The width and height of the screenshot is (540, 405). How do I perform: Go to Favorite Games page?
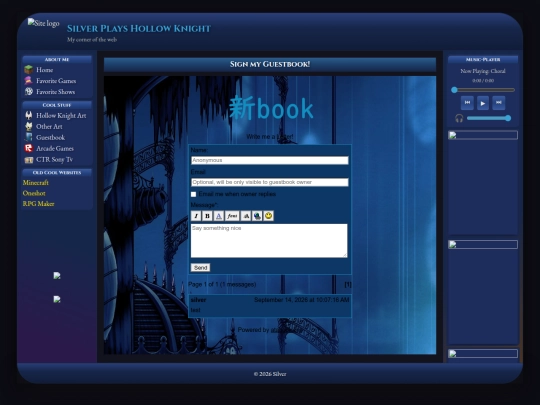[x=56, y=81]
